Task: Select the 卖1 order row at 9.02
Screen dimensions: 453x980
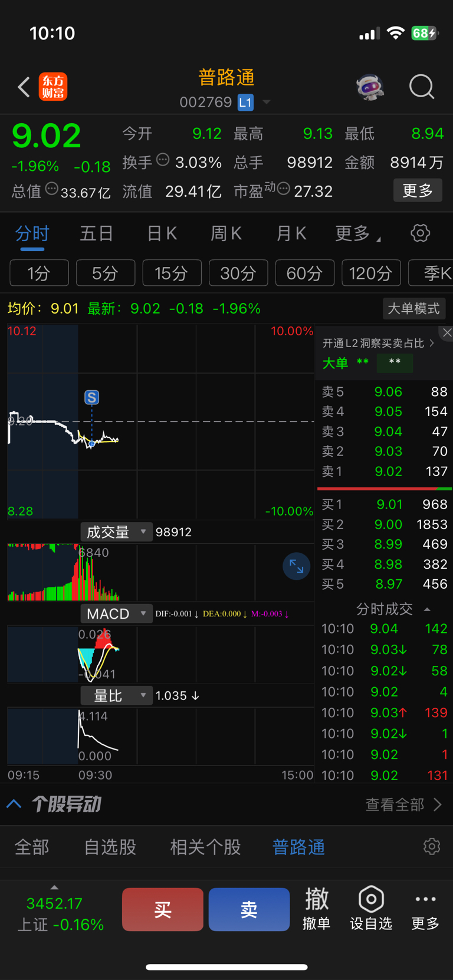Action: pyautogui.click(x=385, y=471)
